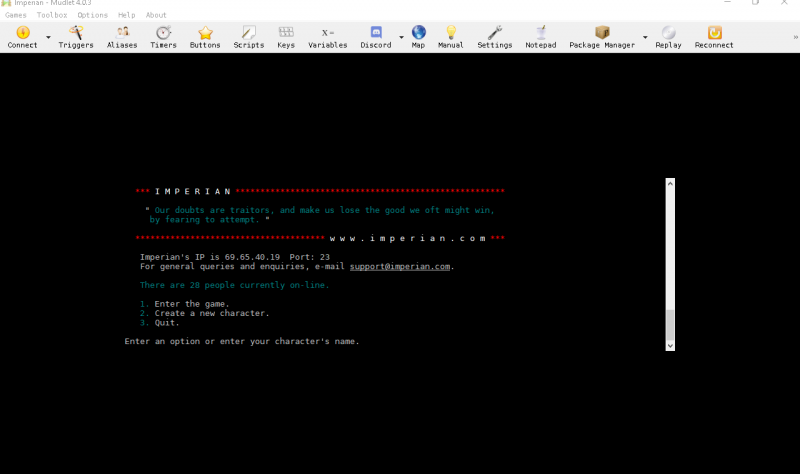Open the Help menu
This screenshot has height=474, width=800.
pyautogui.click(x=127, y=15)
